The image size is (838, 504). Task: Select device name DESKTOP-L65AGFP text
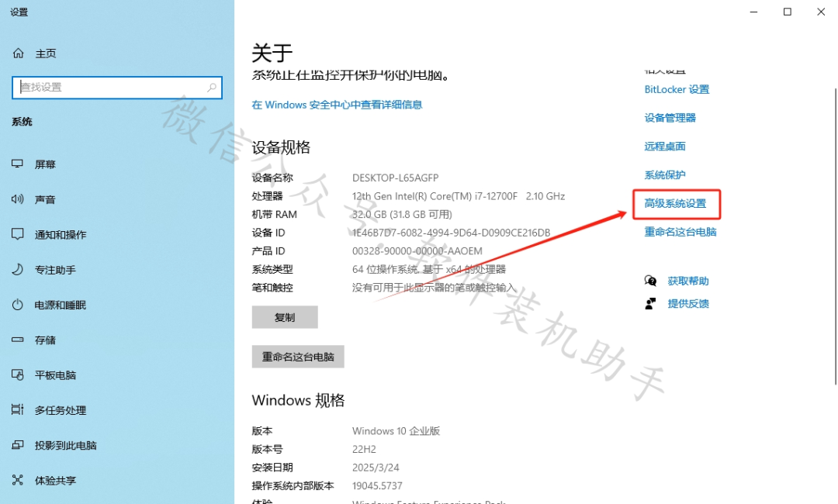pyautogui.click(x=395, y=178)
